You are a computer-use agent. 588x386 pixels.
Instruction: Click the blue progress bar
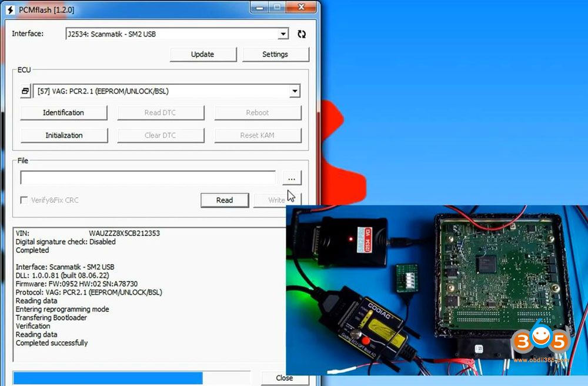coord(108,378)
